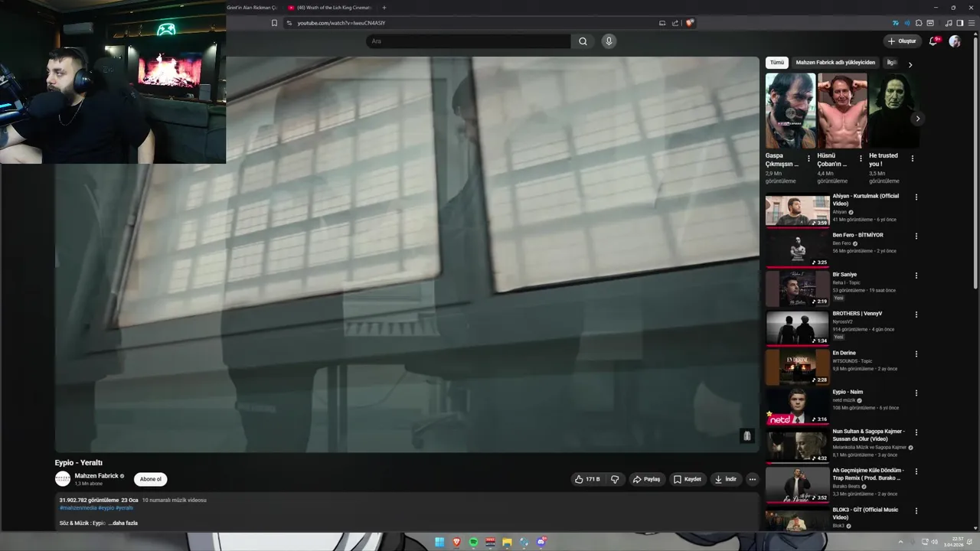Screen dimensions: 980x551
Task: Click the Kaydet save button
Action: pos(688,479)
